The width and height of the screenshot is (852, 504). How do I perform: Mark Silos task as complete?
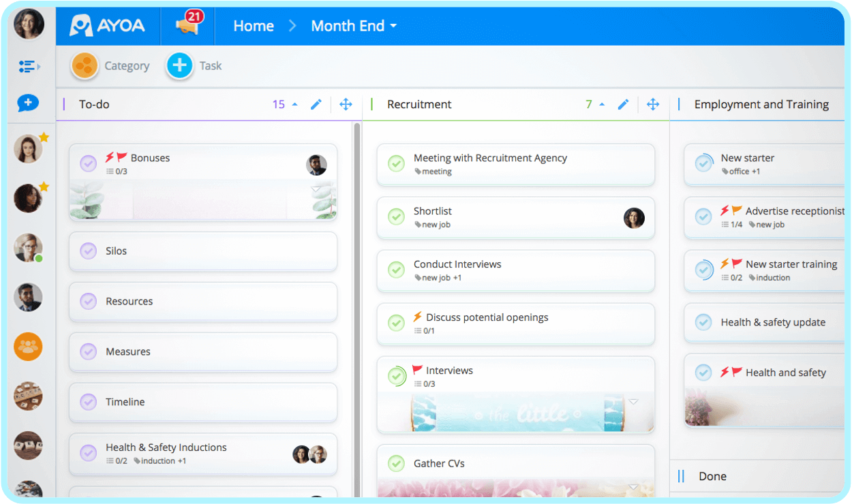coord(89,251)
